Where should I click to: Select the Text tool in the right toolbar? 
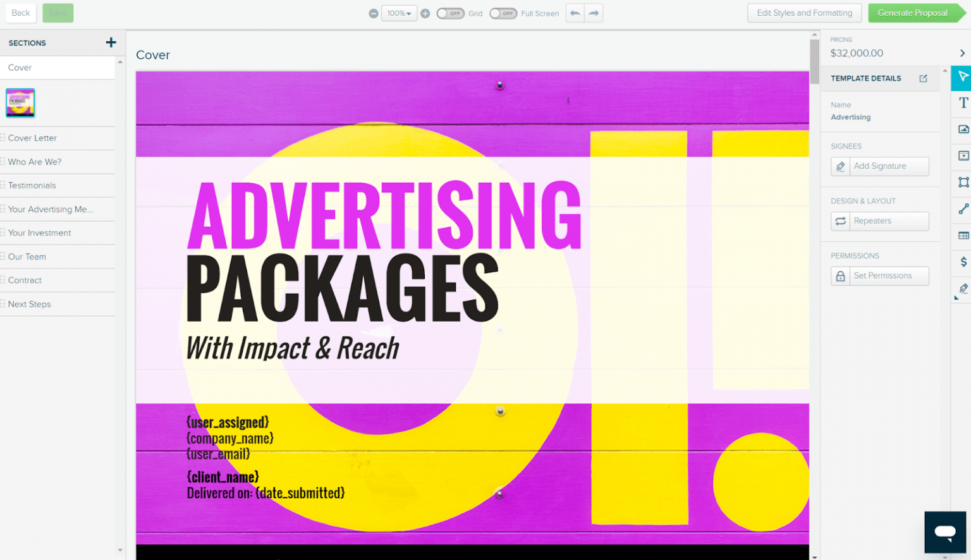coord(963,103)
